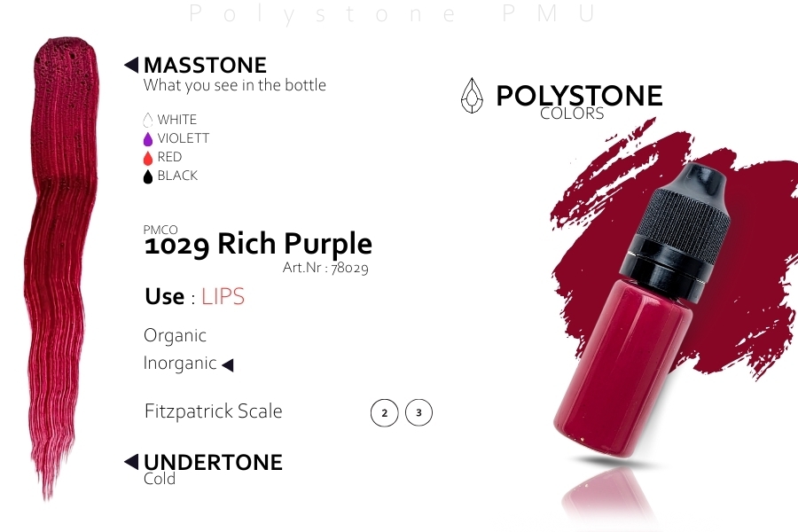
Task: Click the pigment bottle image
Action: (642, 310)
